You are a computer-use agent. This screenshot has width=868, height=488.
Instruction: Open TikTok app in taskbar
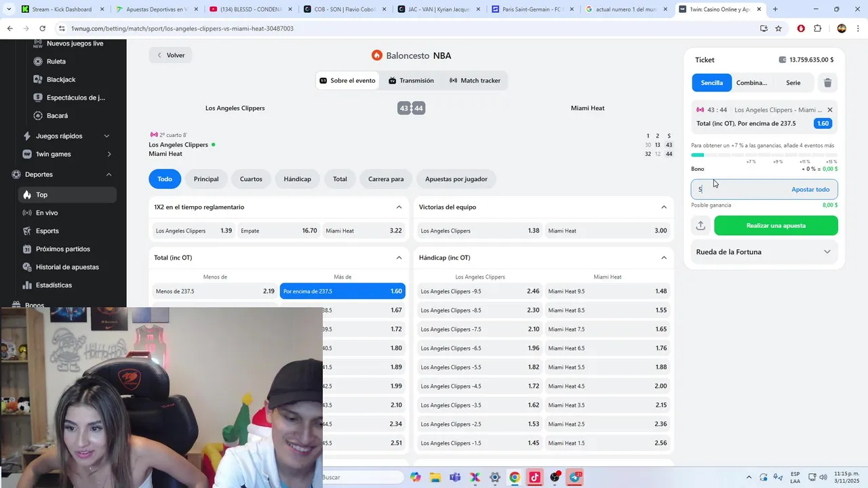tap(535, 477)
